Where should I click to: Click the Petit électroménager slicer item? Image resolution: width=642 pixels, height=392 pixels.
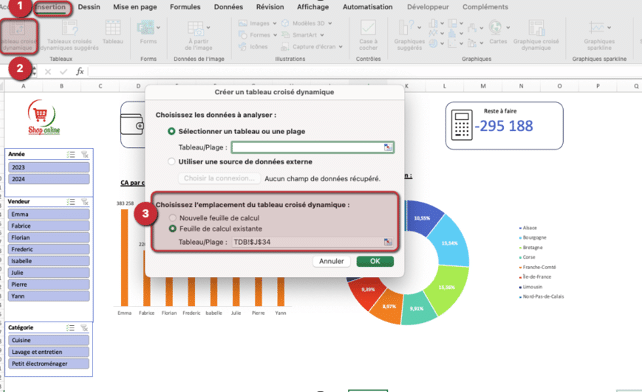pyautogui.click(x=48, y=364)
